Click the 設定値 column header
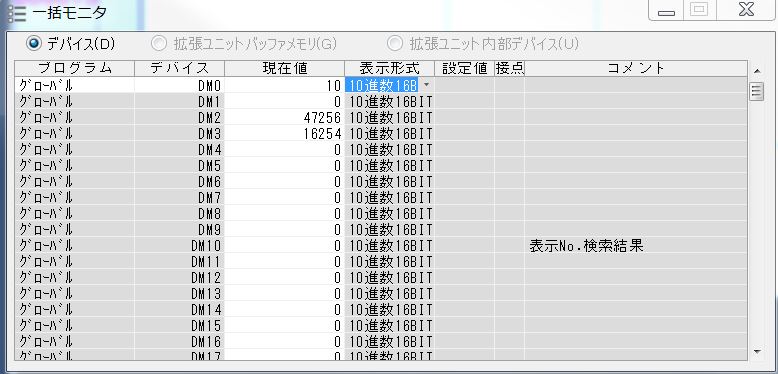This screenshot has height=374, width=778. pos(464,68)
